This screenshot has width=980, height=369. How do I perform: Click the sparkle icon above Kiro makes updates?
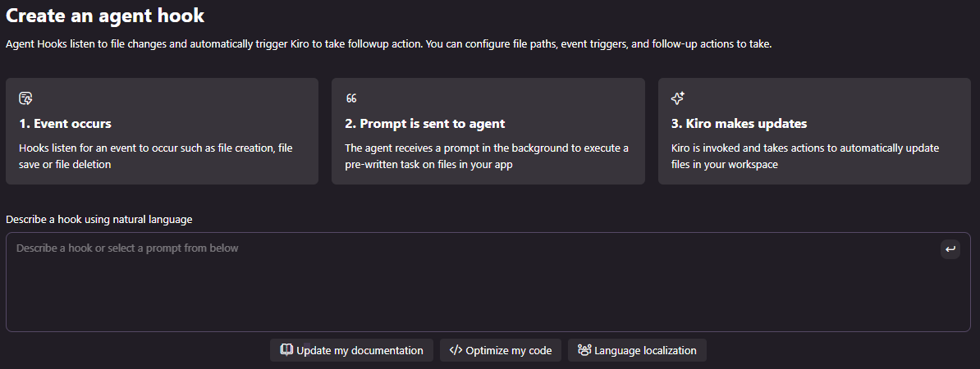[678, 98]
